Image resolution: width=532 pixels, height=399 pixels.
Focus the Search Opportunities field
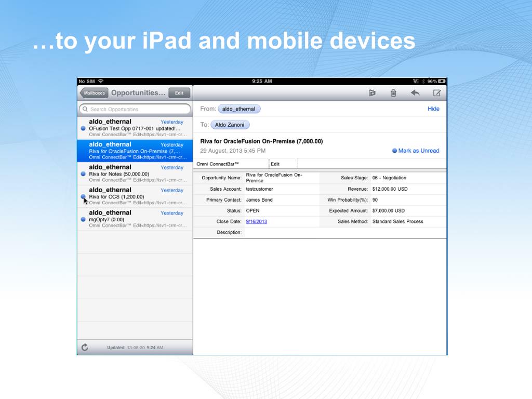pyautogui.click(x=135, y=109)
